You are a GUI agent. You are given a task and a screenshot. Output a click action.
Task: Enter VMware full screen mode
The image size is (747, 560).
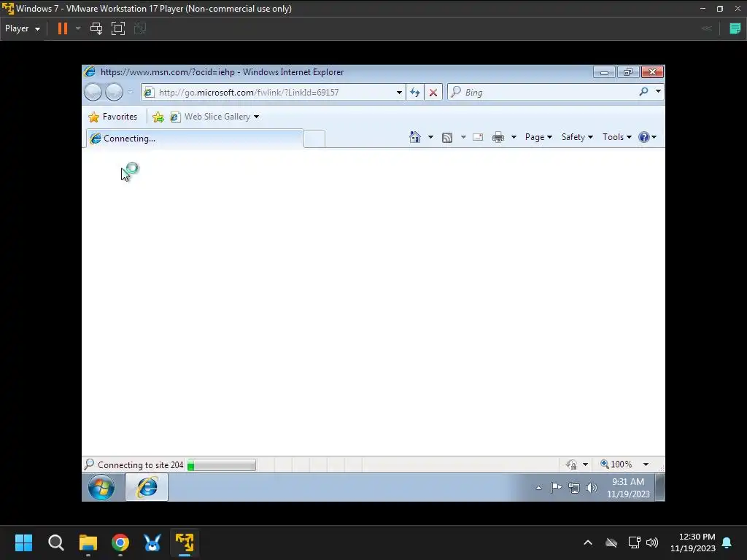(118, 28)
